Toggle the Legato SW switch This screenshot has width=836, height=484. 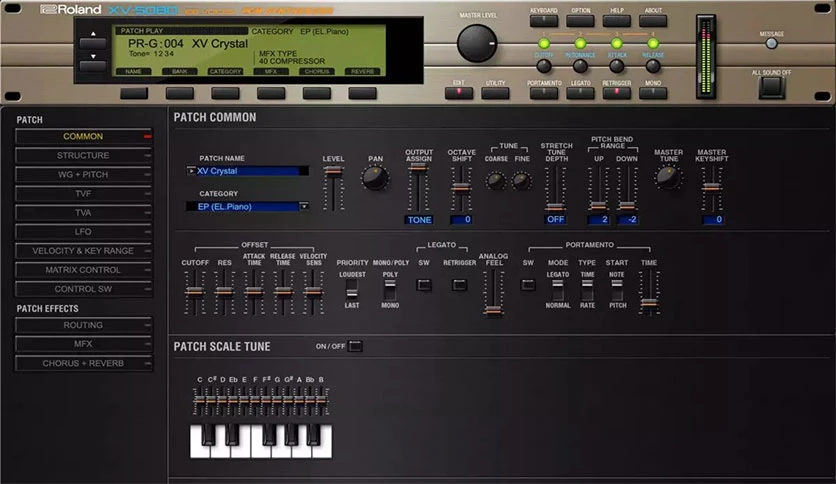[x=424, y=285]
